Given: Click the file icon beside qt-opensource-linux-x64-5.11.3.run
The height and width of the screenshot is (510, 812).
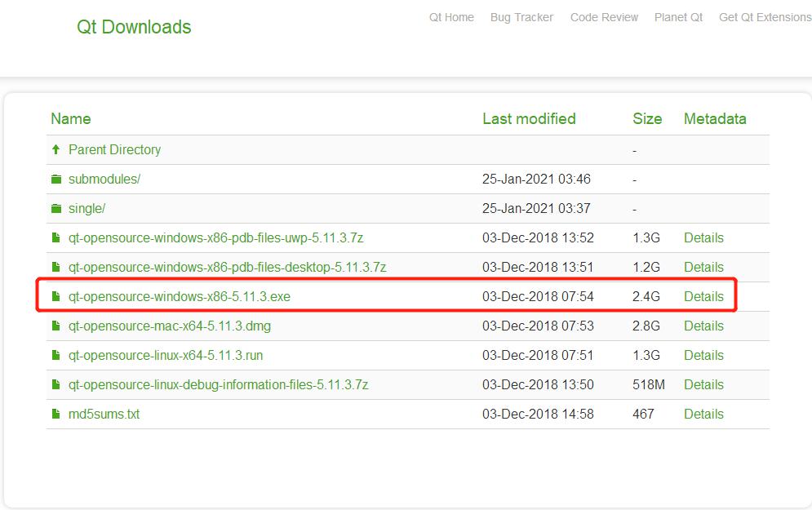Looking at the screenshot, I should 56,356.
